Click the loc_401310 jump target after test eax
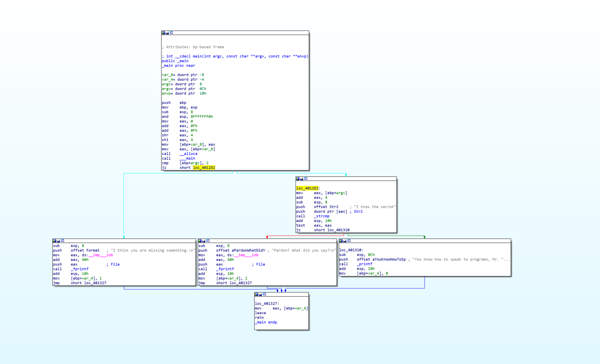Viewport: 600px width, 364px height. click(x=338, y=230)
